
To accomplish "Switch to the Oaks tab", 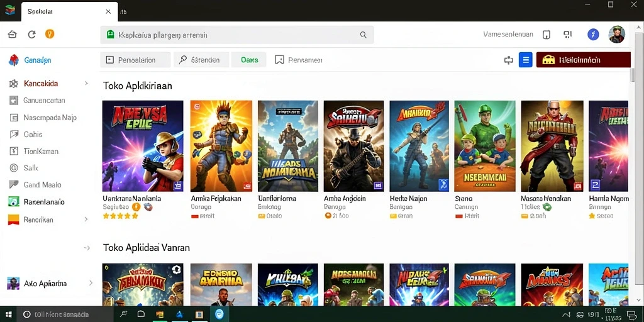I will tap(249, 60).
